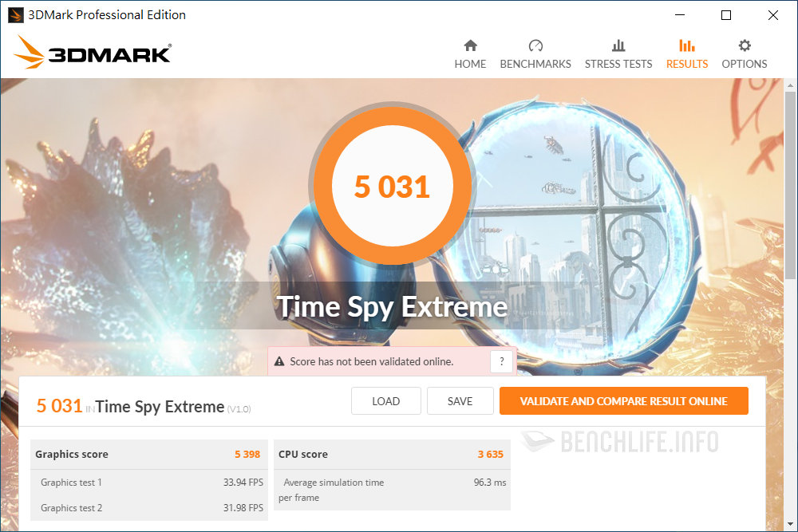
Task: Click 'Average simulation time per frame' label
Action: pyautogui.click(x=331, y=490)
